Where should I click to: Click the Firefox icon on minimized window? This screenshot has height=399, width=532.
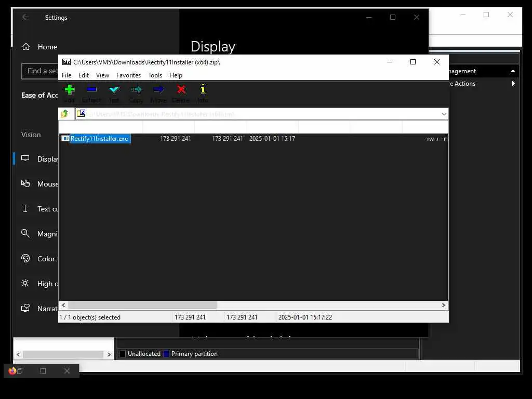pos(12,371)
